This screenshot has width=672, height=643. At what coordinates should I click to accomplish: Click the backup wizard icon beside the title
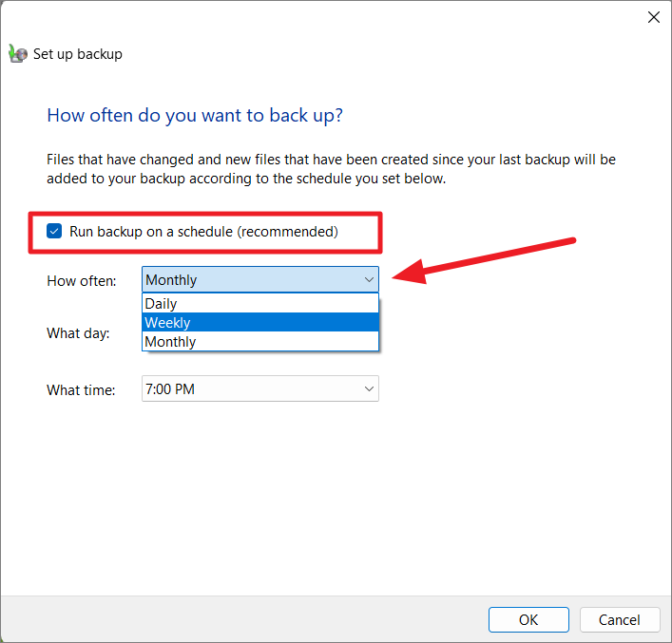[17, 54]
